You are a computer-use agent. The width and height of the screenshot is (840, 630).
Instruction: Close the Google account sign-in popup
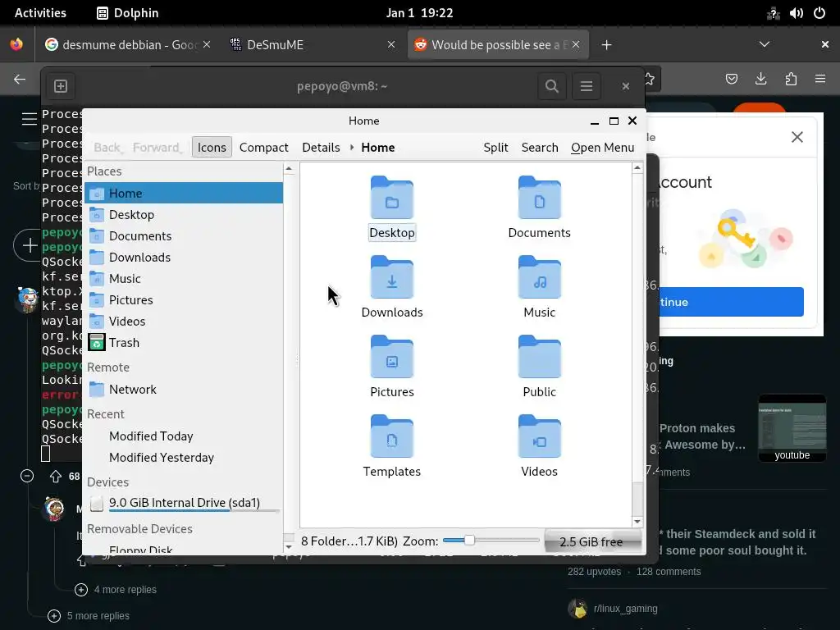(x=797, y=137)
